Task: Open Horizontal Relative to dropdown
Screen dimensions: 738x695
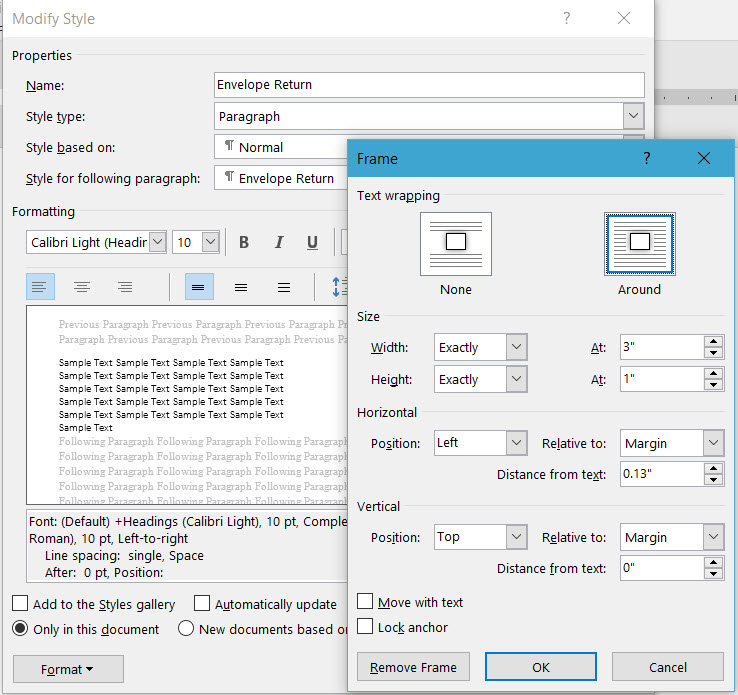Action: coord(714,443)
